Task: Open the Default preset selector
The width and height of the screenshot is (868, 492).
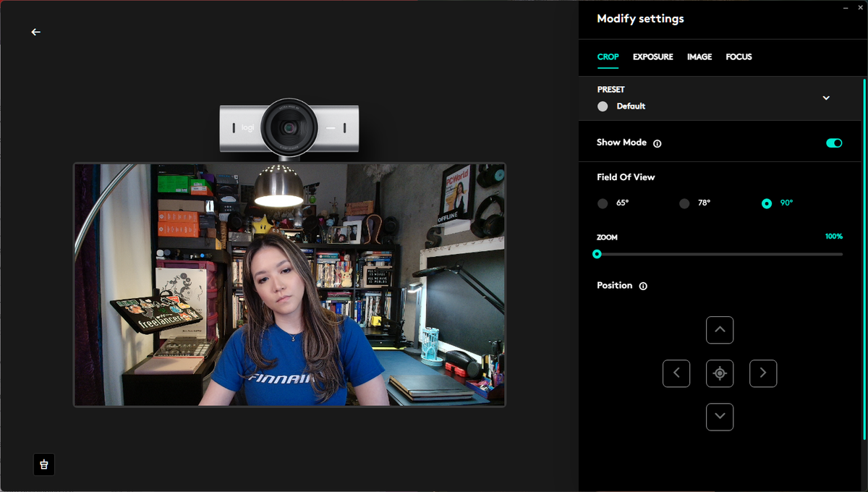Action: pos(622,106)
